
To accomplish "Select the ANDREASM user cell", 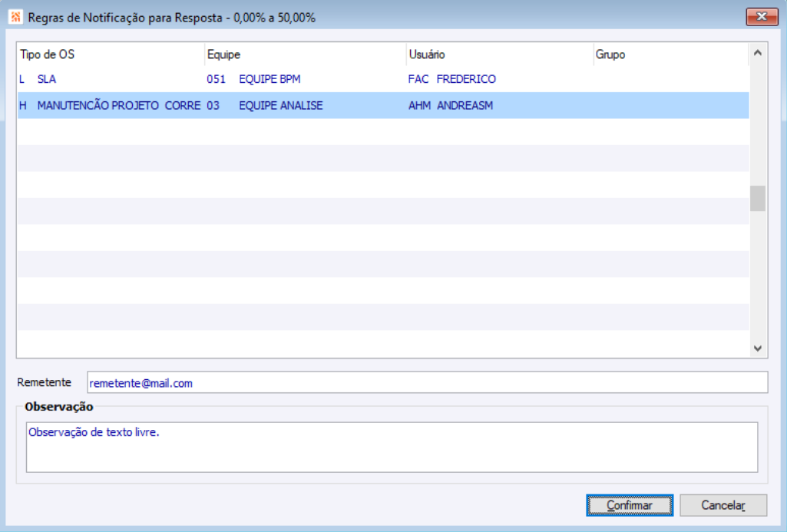I will [465, 105].
